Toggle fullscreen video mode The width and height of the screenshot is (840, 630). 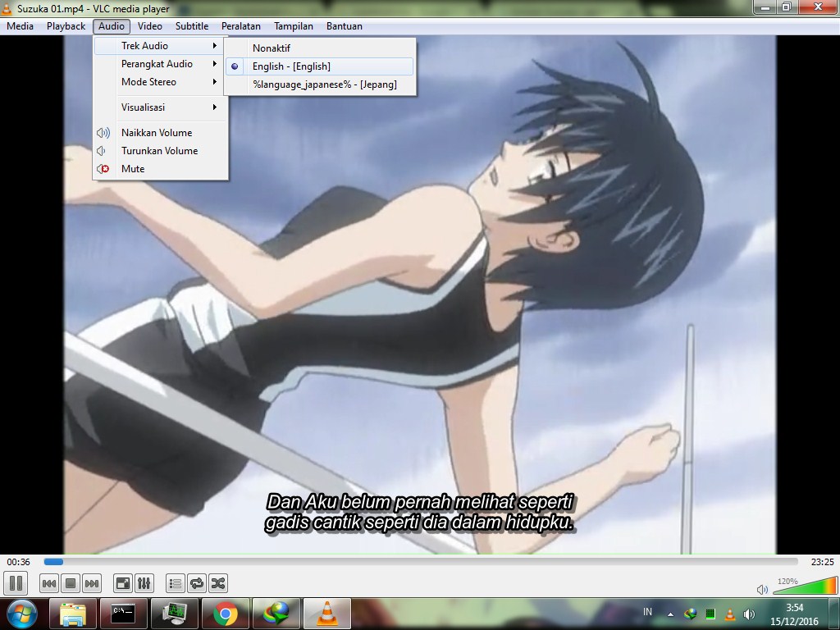pyautogui.click(x=123, y=583)
